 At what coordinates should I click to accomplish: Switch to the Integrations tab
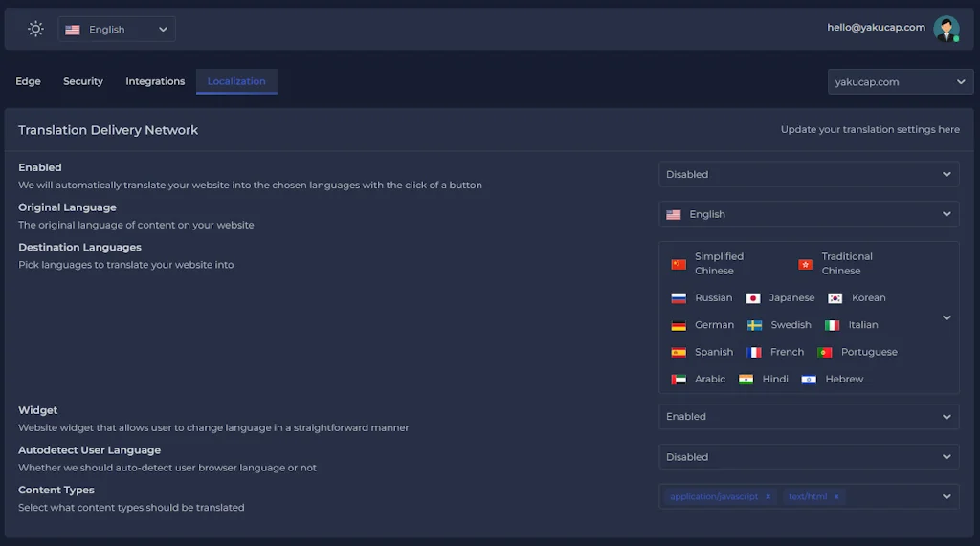(x=155, y=81)
